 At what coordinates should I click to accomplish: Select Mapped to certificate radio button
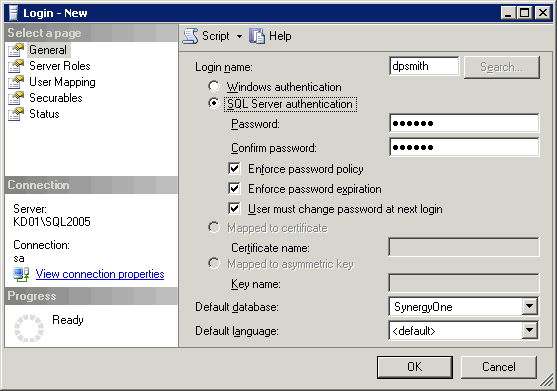[x=214, y=227]
